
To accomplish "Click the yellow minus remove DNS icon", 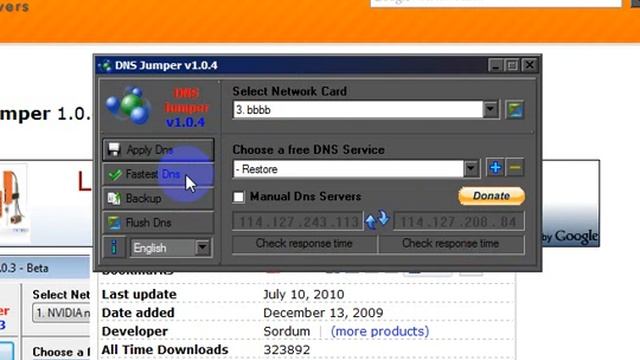I will 515,168.
